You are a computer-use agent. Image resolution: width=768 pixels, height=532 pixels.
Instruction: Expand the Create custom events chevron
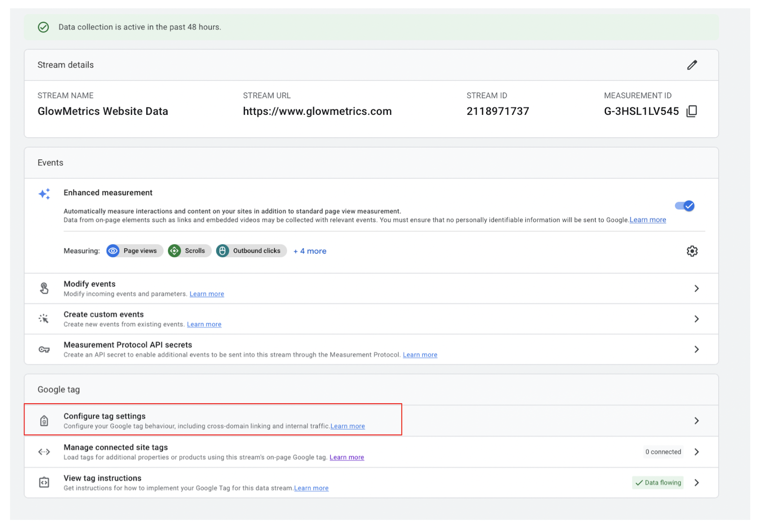tap(696, 319)
